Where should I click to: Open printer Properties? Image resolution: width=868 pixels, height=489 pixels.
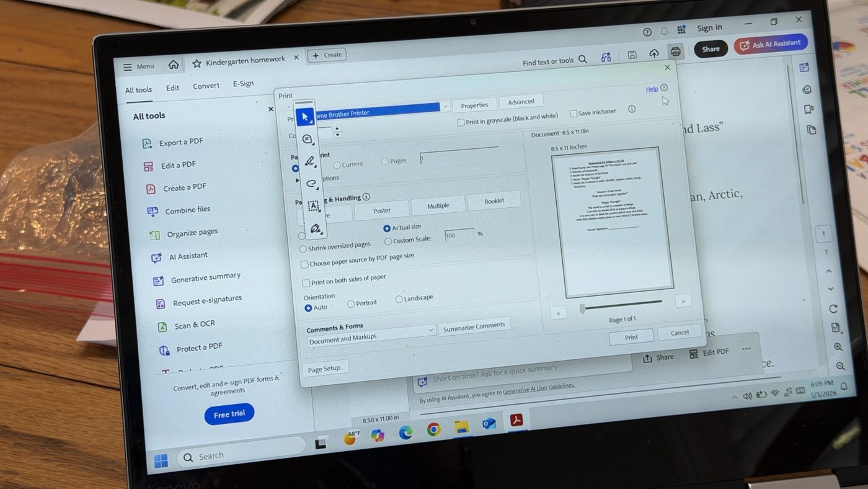click(x=474, y=105)
